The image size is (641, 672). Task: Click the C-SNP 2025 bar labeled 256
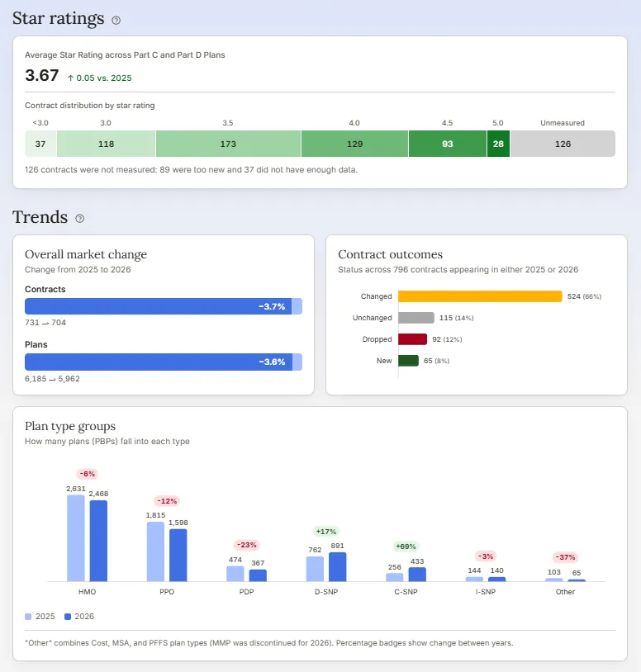tap(395, 577)
